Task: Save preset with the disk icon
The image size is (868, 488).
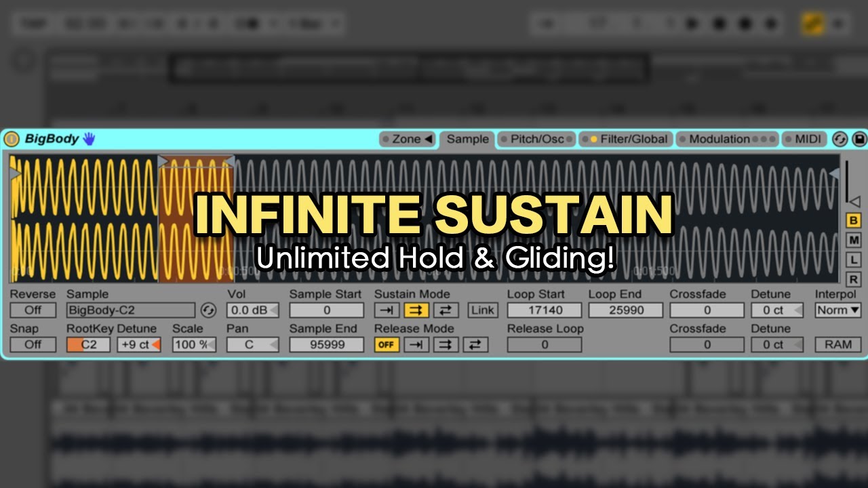Action: (x=859, y=139)
